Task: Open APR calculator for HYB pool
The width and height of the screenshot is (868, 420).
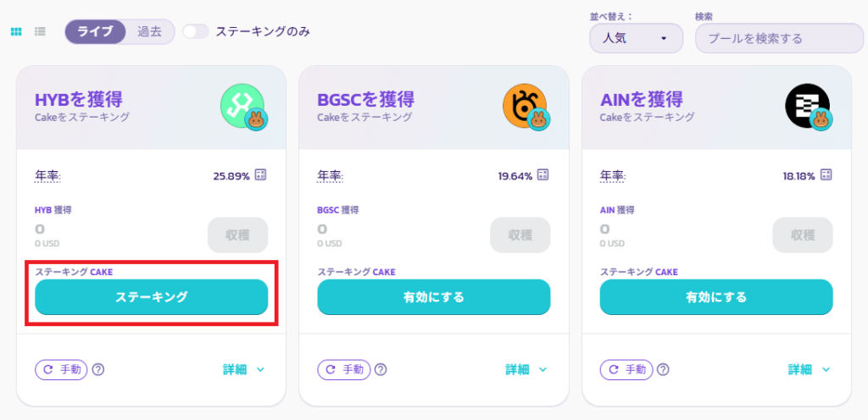Action: click(261, 175)
